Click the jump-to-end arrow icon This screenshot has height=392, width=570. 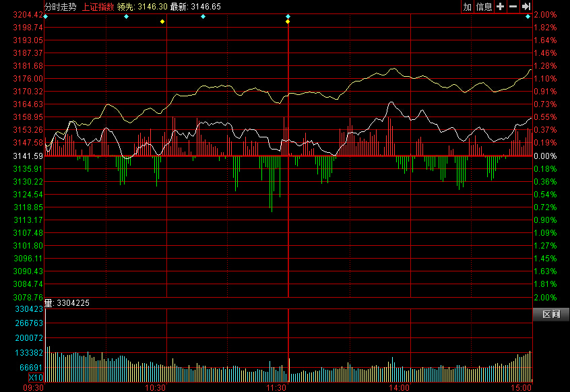coord(526,7)
